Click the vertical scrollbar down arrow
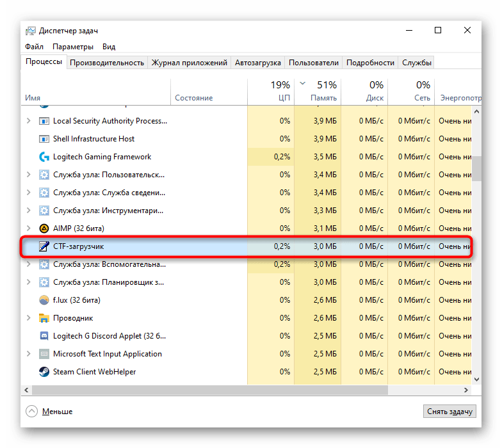The image size is (502, 448). click(x=476, y=380)
